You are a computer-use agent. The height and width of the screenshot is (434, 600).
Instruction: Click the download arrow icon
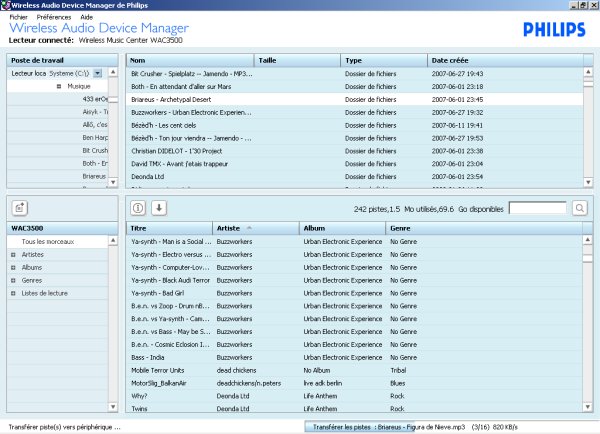pyautogui.click(x=159, y=208)
